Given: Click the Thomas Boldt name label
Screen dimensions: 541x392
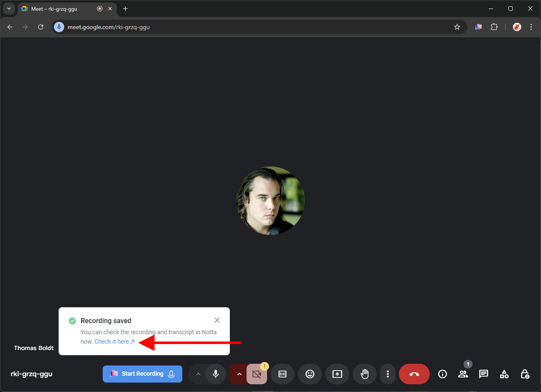Looking at the screenshot, I should pos(34,348).
